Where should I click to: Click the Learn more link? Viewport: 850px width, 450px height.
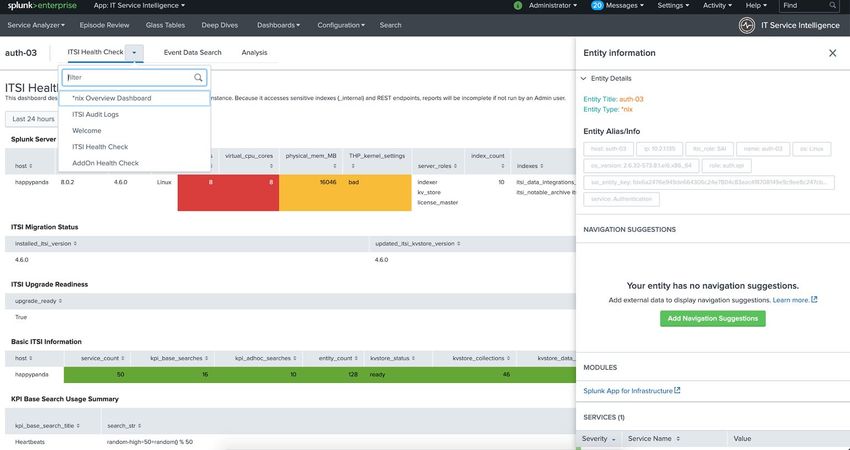[791, 300]
